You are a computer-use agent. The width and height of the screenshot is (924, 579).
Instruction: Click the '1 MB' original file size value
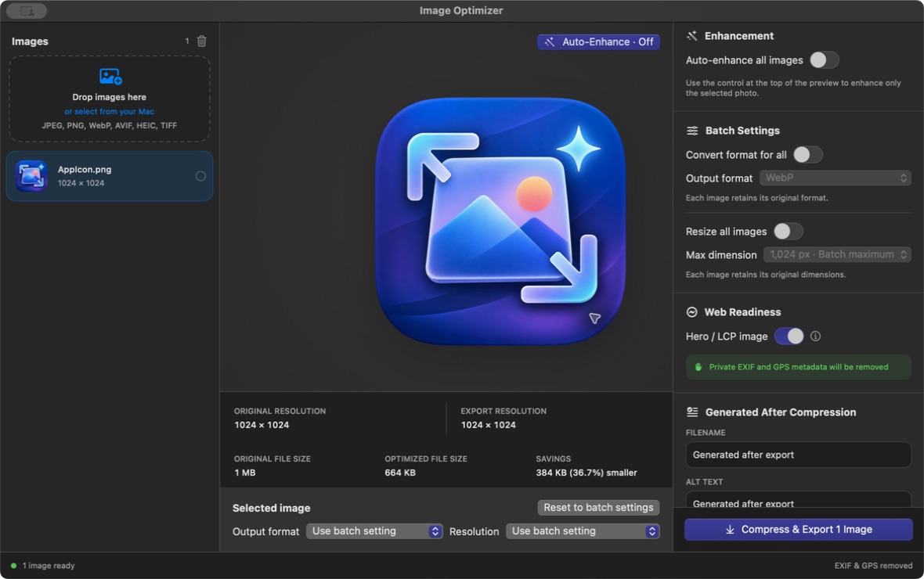tap(244, 473)
